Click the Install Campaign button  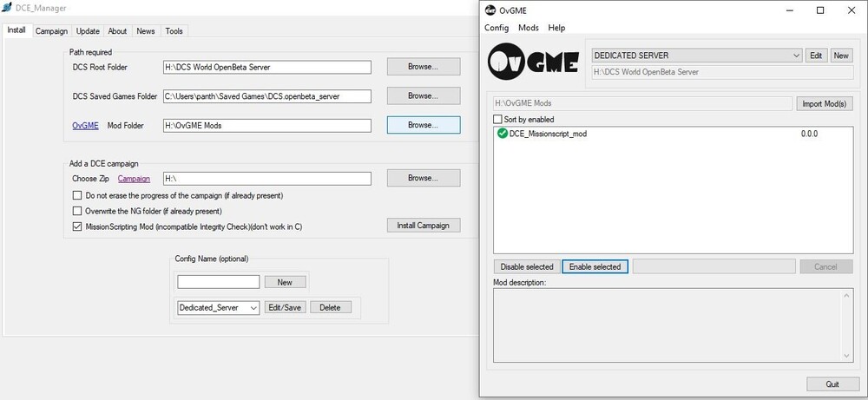(x=424, y=226)
